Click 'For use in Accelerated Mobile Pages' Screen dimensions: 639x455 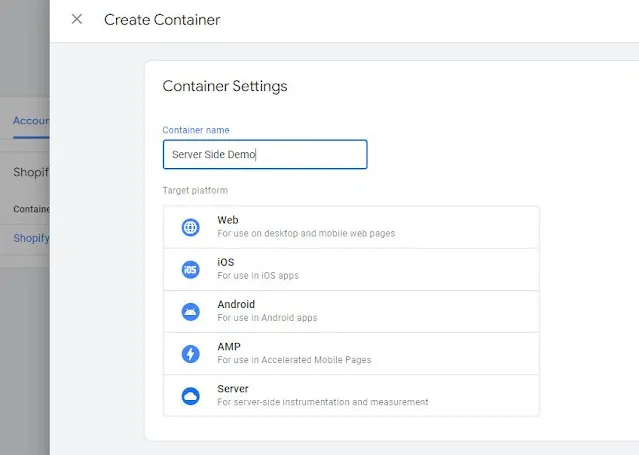294,360
